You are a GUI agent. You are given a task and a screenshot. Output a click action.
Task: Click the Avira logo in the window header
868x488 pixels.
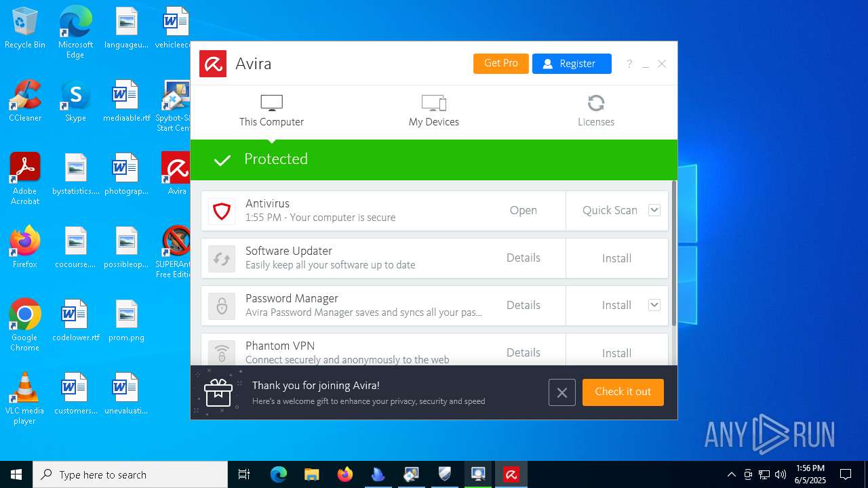pos(213,64)
